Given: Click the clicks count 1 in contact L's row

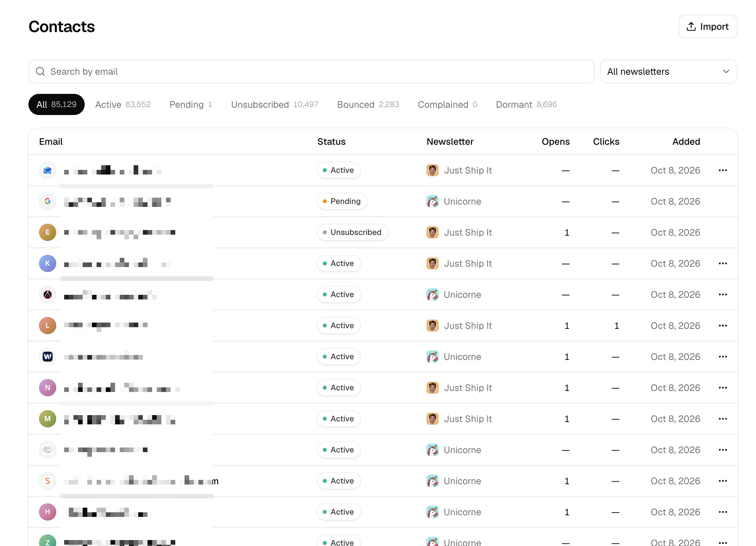Looking at the screenshot, I should click(616, 326).
